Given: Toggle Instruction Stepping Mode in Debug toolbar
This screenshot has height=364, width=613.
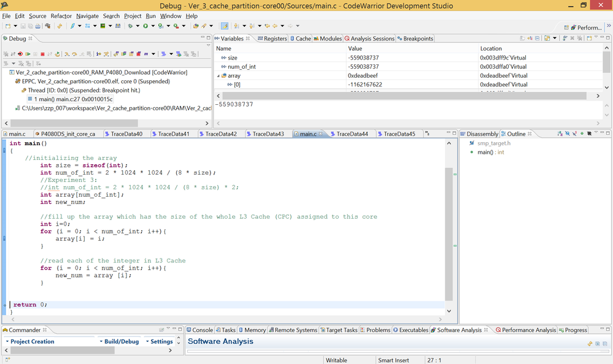Looking at the screenshot, I should point(98,54).
